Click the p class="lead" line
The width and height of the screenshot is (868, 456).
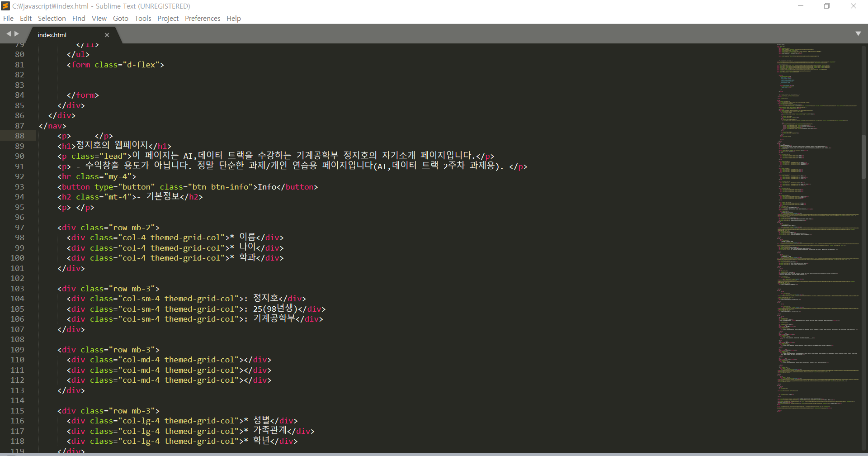pyautogui.click(x=276, y=156)
